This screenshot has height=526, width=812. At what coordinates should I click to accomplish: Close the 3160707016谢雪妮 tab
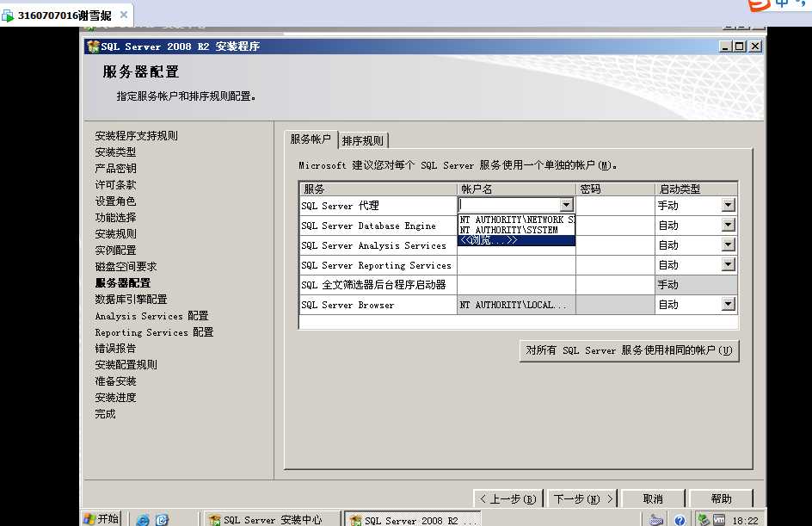(x=124, y=15)
